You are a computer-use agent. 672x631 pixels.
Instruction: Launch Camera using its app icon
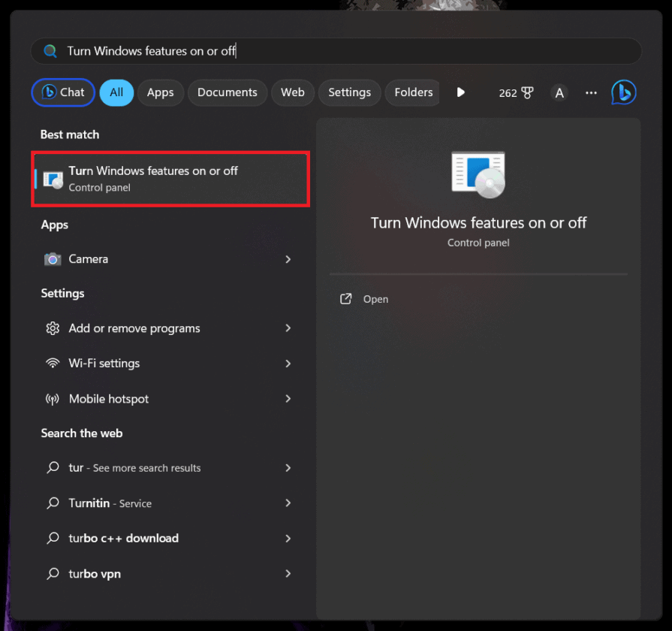(53, 258)
